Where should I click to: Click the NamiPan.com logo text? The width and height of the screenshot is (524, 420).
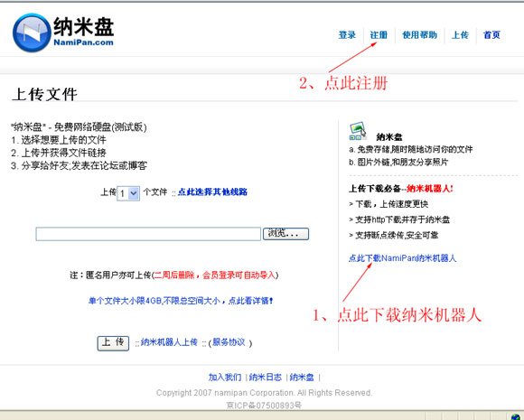click(x=83, y=42)
